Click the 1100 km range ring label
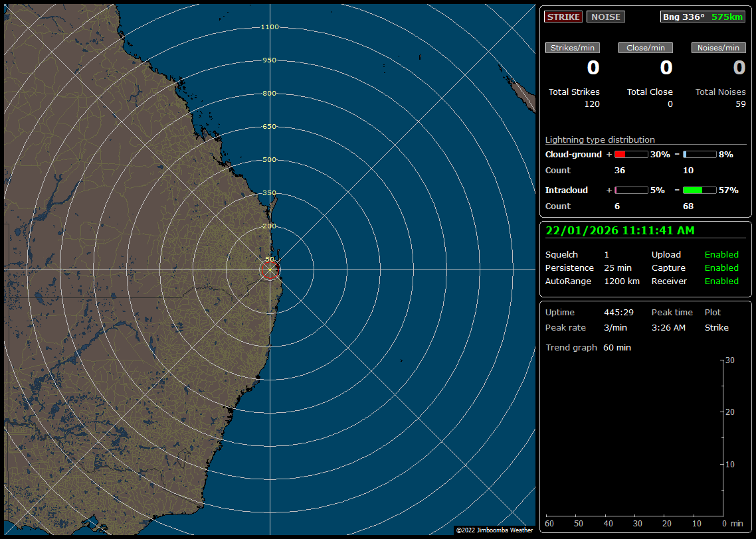This screenshot has height=539, width=756. [x=270, y=27]
